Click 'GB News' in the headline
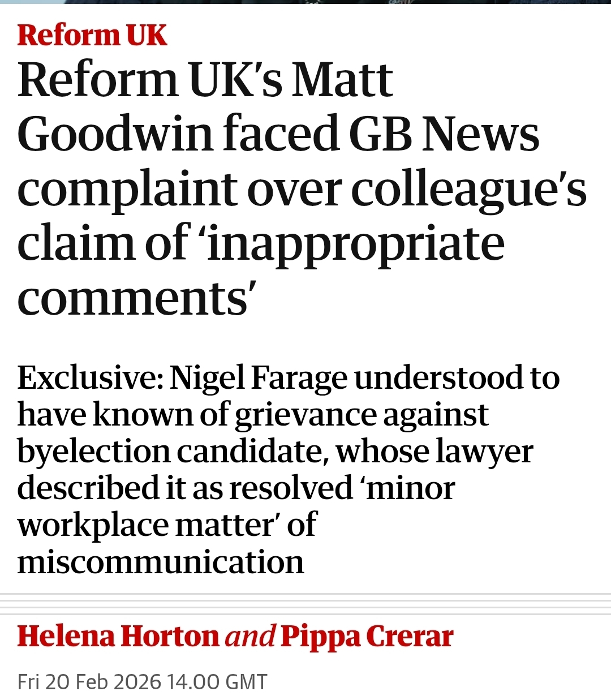The height and width of the screenshot is (700, 611). coord(444,135)
